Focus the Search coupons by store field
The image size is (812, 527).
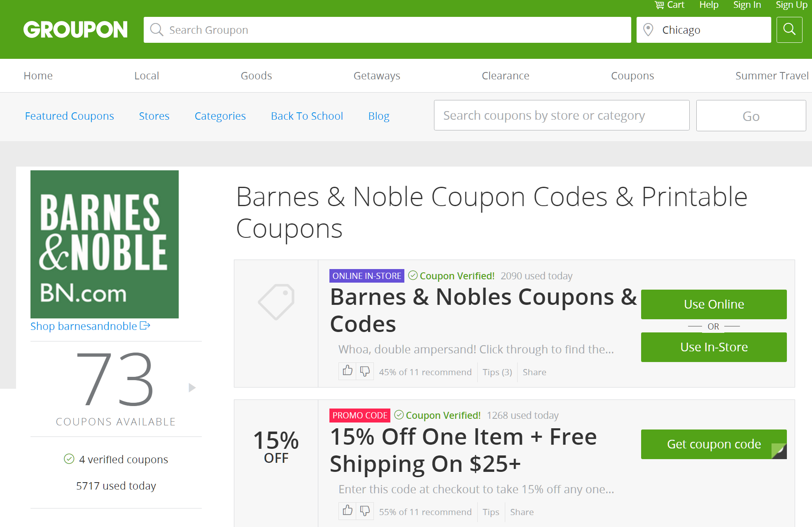pos(562,116)
